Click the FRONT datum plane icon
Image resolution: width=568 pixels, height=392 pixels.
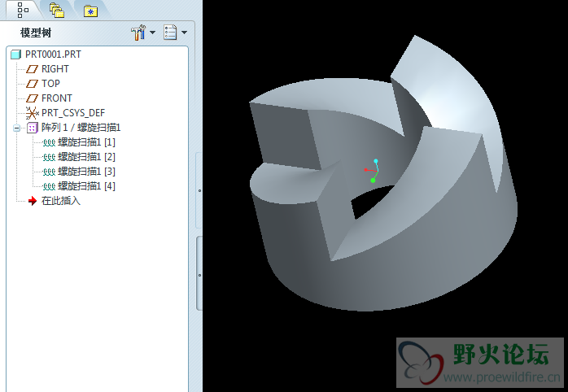[x=32, y=98]
